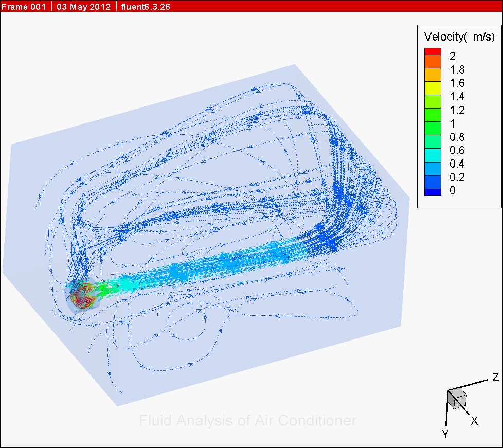Screen dimensions: 503x448
Task: Click the legend value label 1.6
Action: coord(457,83)
